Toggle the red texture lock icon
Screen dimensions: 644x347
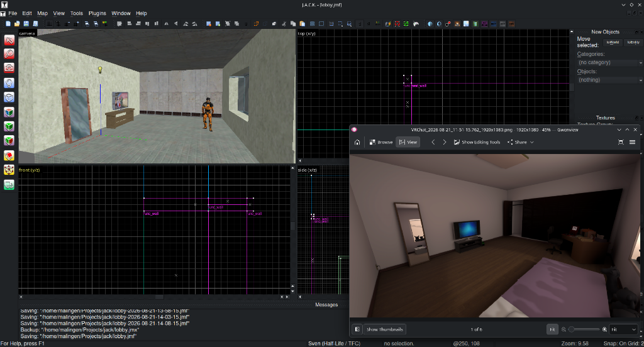pos(397,24)
